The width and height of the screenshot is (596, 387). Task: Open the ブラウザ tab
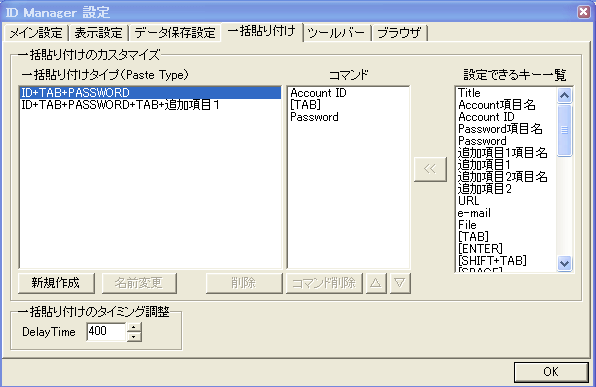[x=399, y=33]
